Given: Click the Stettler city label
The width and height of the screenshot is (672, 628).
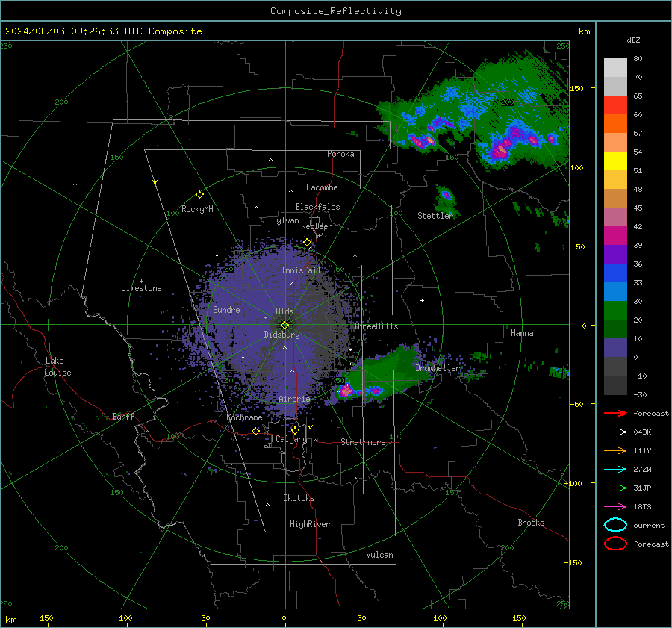Looking at the screenshot, I should click(435, 216).
